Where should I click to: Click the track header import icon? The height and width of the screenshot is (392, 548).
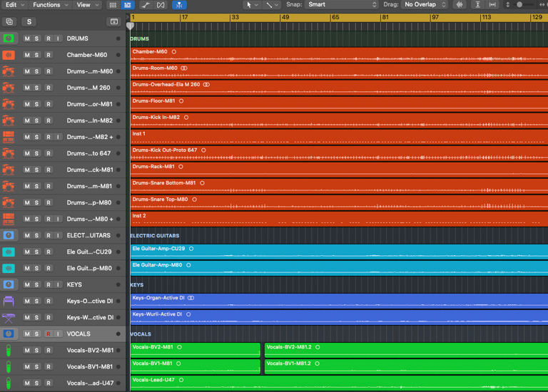point(114,21)
